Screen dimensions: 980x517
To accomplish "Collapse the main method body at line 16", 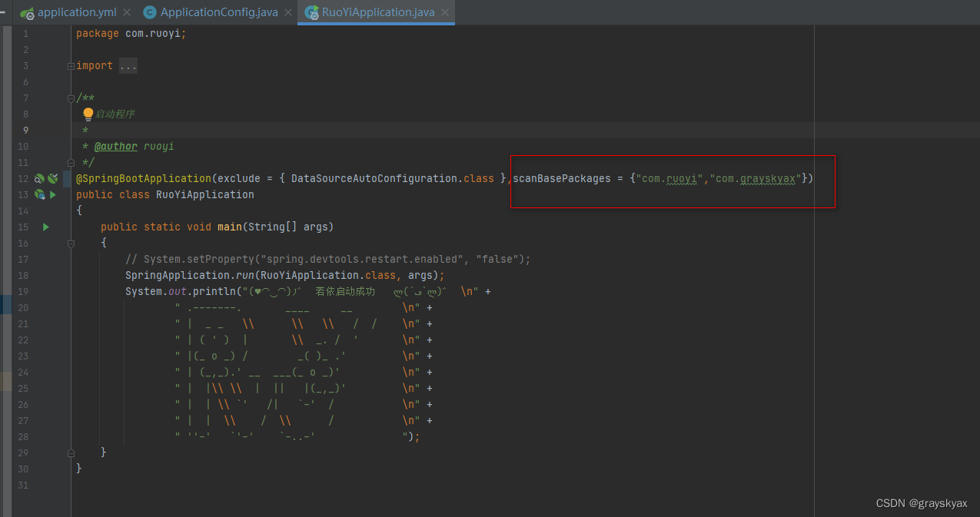I will [71, 243].
